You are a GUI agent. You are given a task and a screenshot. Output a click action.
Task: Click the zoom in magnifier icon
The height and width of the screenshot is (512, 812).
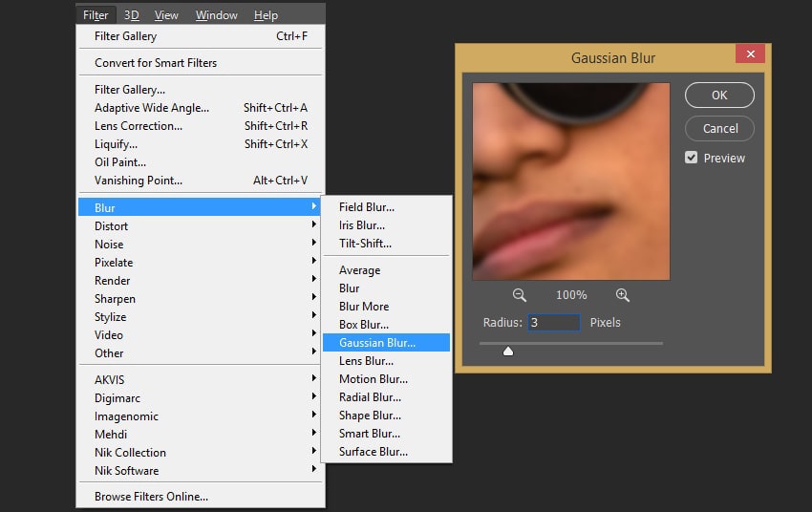point(623,295)
